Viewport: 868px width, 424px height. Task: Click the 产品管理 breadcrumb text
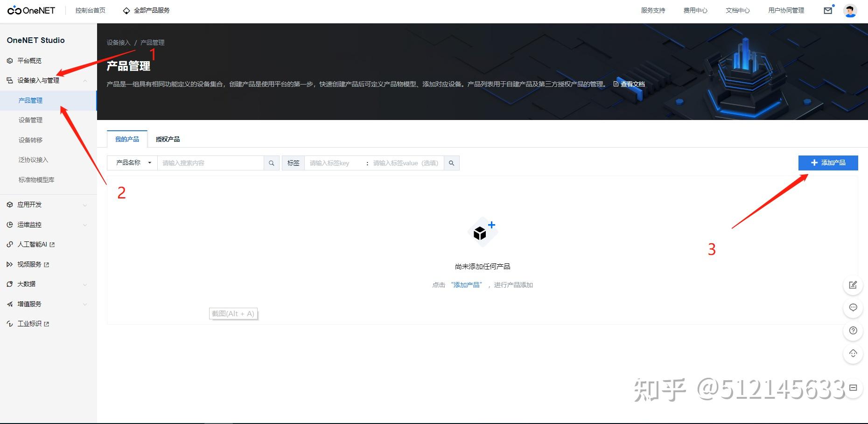click(153, 42)
